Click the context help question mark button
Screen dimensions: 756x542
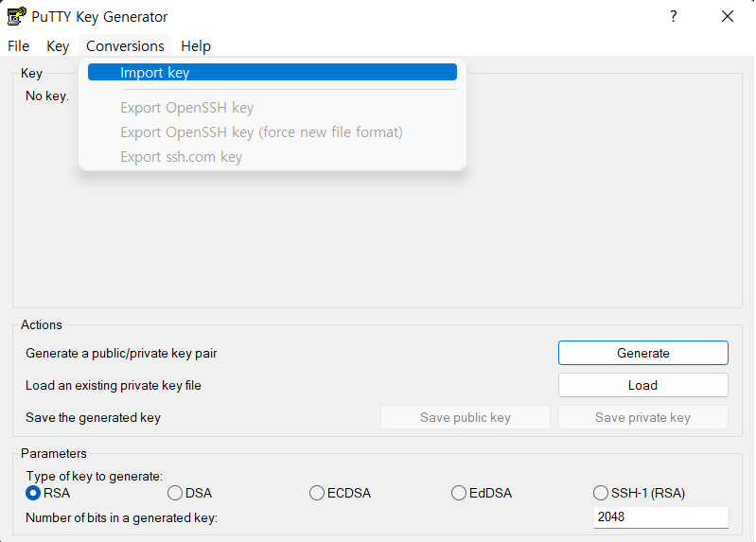pos(673,16)
